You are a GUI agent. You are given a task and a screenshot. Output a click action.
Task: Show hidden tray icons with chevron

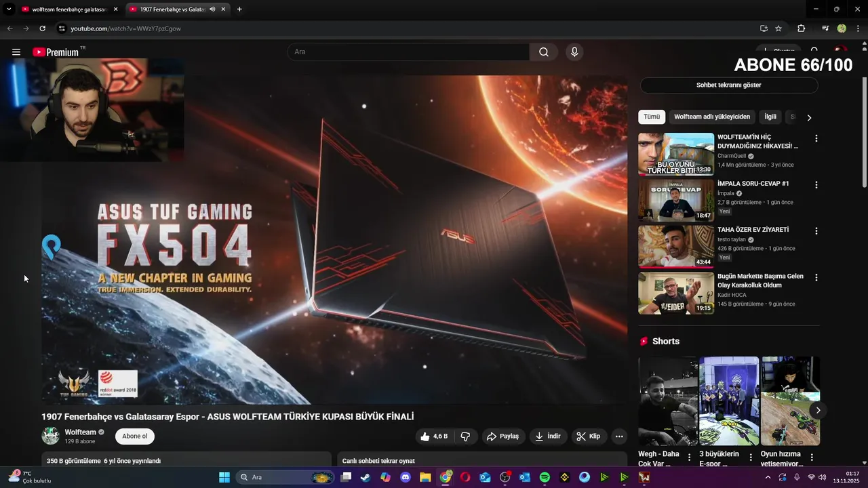(x=768, y=477)
